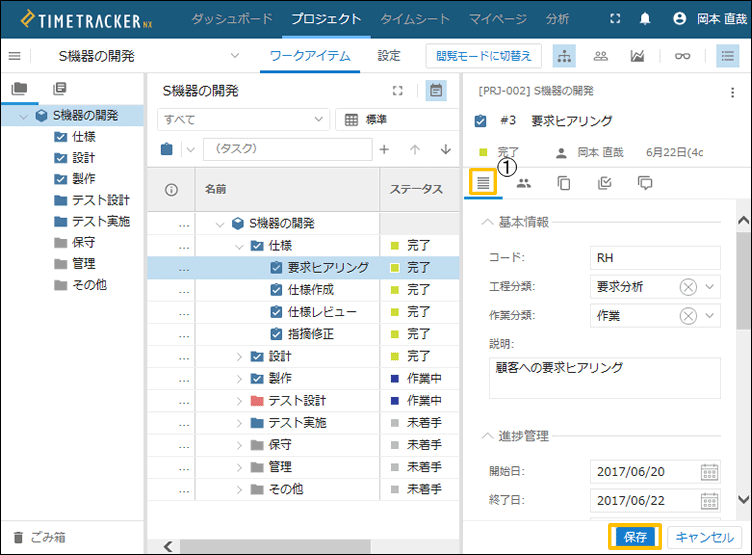Open row menu dots for 指摘修正
This screenshot has width=752, height=555.
[x=184, y=335]
